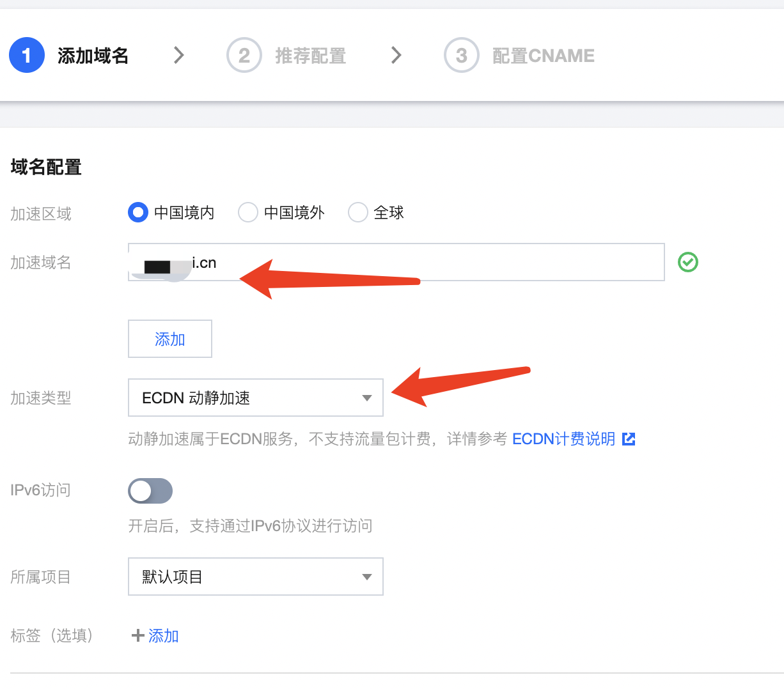784x689 pixels.
Task: Click the step 3 circle icon
Action: [462, 56]
